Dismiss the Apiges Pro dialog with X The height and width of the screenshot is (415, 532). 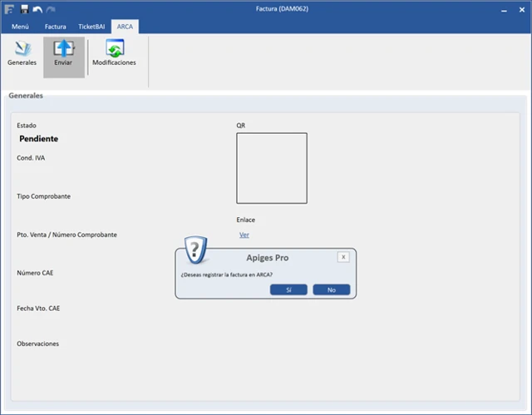pyautogui.click(x=343, y=257)
